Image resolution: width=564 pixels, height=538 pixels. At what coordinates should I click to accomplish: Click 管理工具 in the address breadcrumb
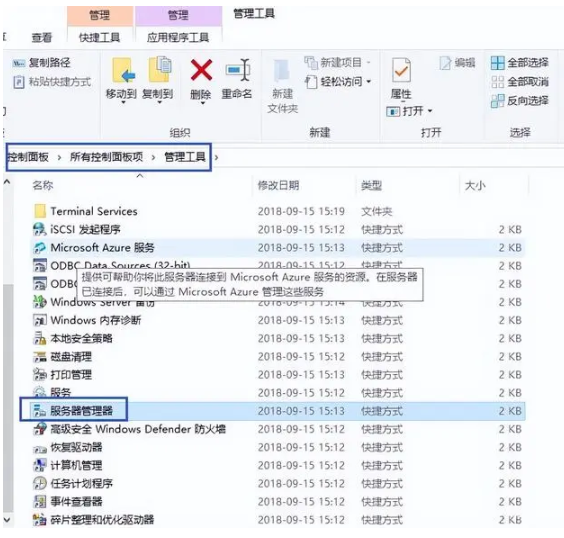185,157
